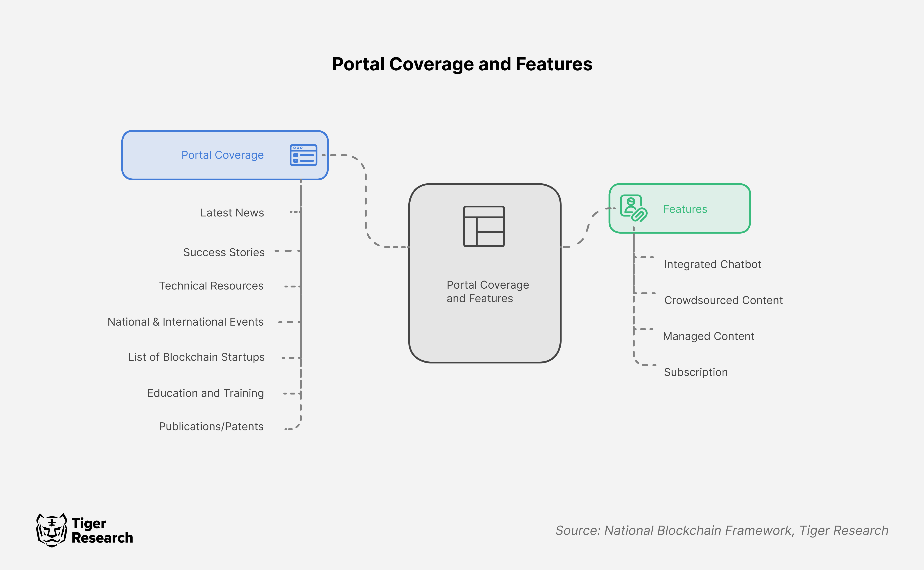The image size is (924, 570).
Task: Open Technical Resources entry
Action: pyautogui.click(x=211, y=286)
